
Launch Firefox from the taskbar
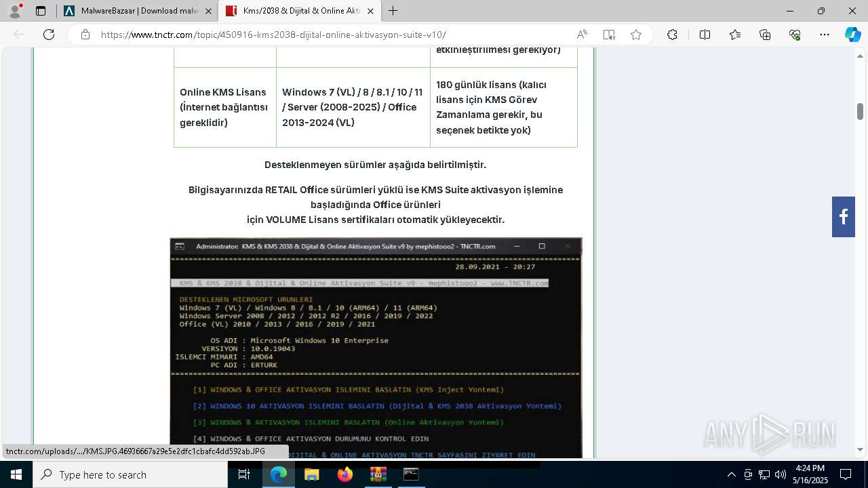click(344, 474)
